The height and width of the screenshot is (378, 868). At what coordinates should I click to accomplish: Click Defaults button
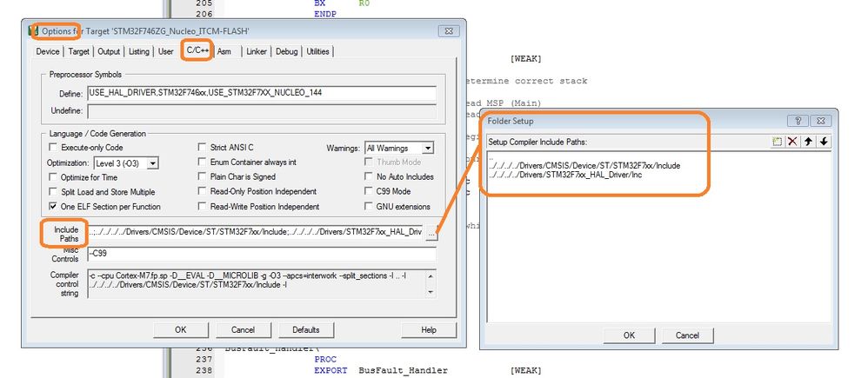(x=305, y=330)
